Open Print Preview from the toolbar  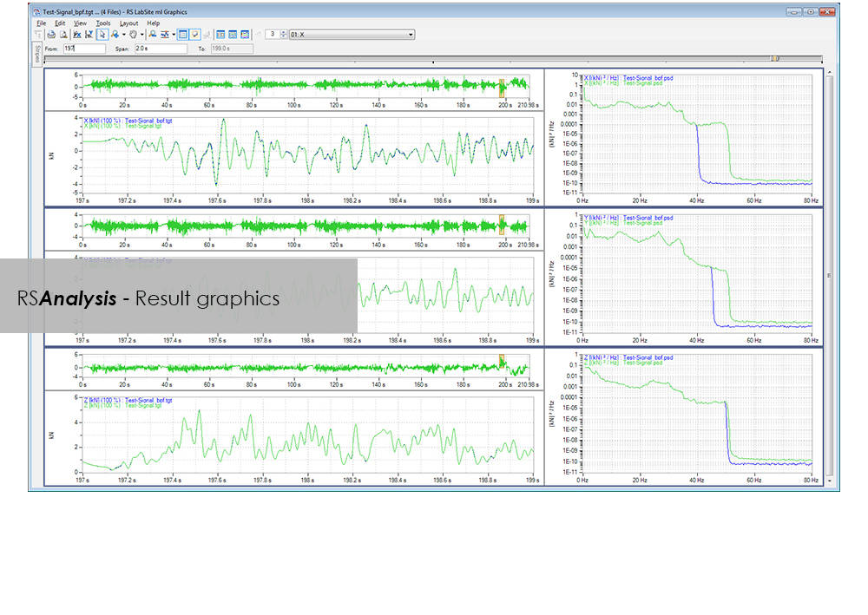click(x=62, y=35)
